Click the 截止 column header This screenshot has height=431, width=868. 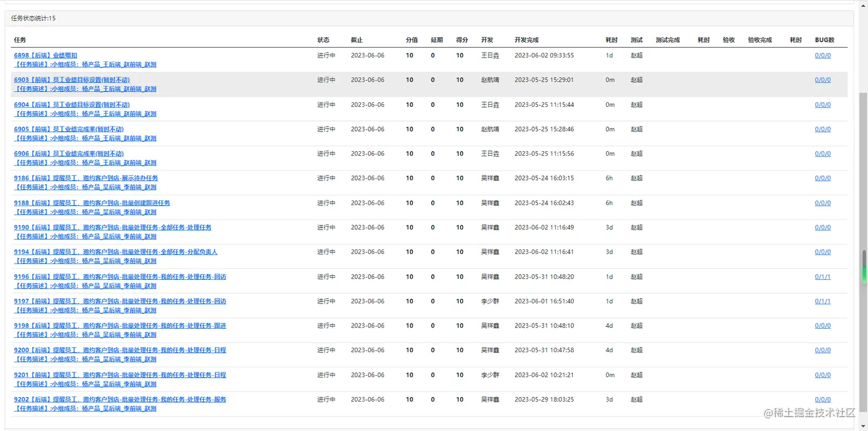pyautogui.click(x=357, y=40)
